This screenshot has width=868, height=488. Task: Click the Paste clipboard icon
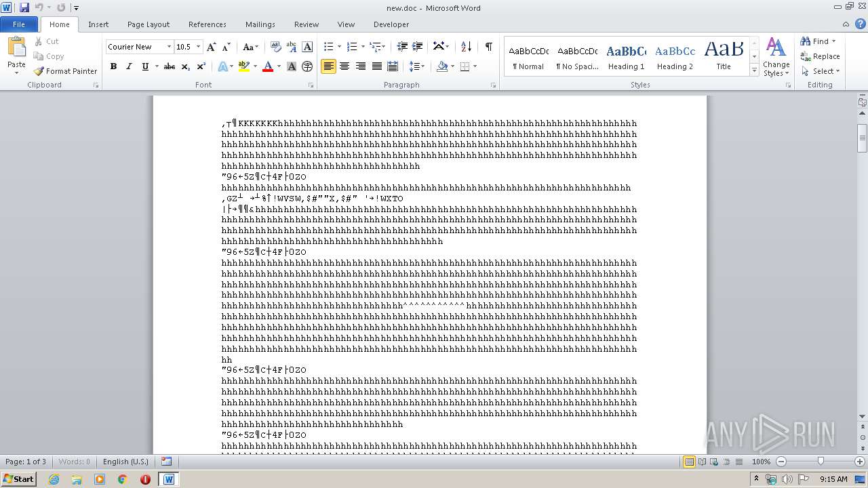[x=16, y=47]
